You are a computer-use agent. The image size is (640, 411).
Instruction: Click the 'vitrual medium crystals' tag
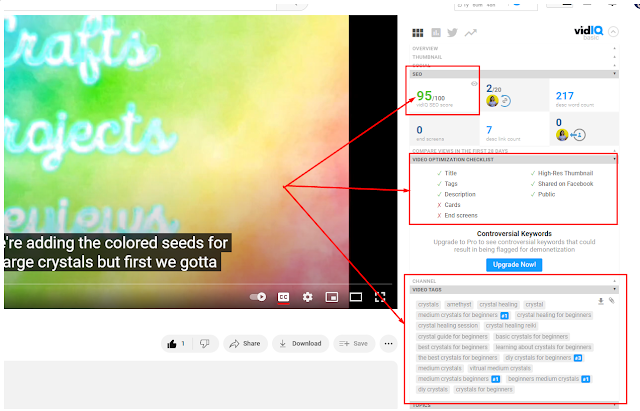click(500, 369)
